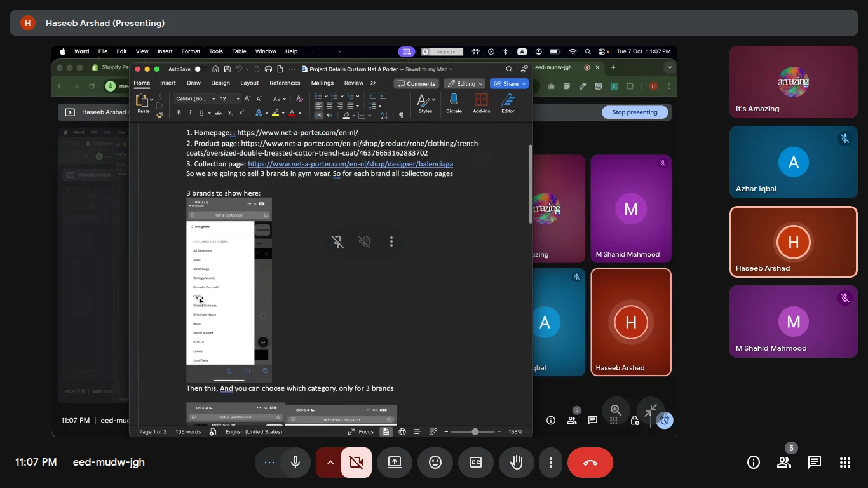Expand the Editing mode dropdown
The width and height of the screenshot is (868, 488).
coord(465,84)
